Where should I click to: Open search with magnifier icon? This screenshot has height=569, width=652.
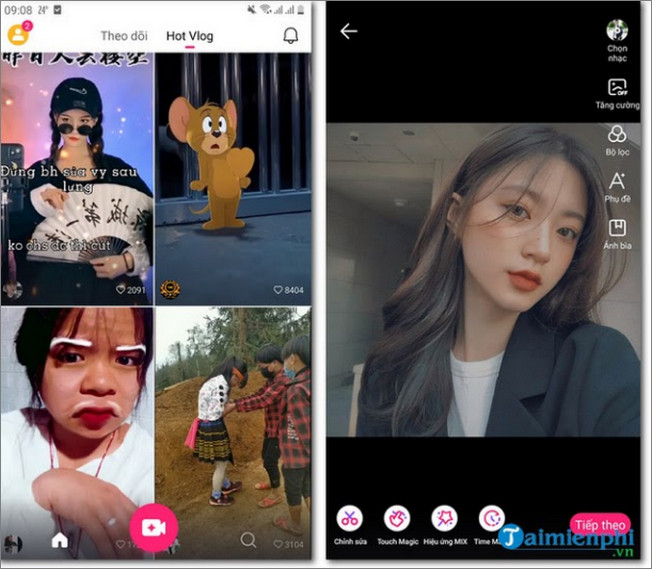tap(249, 541)
